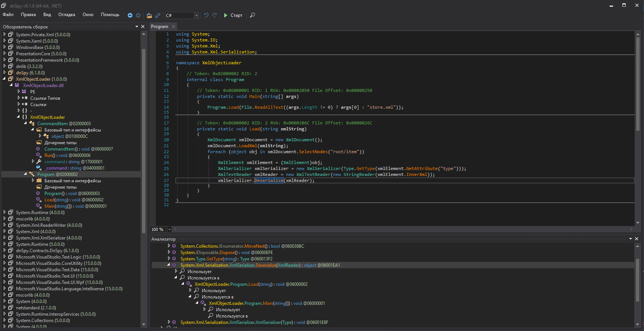644x331 pixels.
Task: Click the navigate back arrow icon
Action: coord(130,15)
